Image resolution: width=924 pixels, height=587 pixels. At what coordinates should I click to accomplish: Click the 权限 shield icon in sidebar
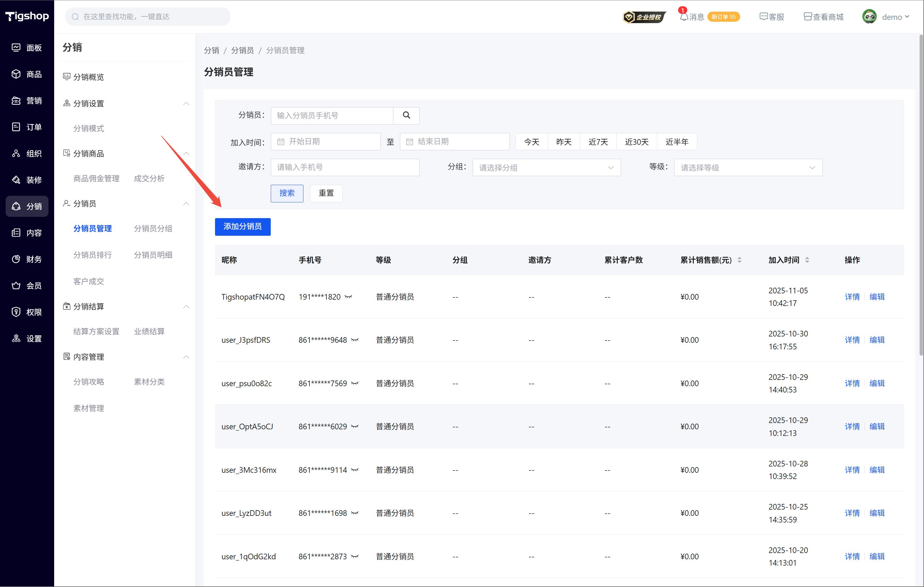(16, 312)
